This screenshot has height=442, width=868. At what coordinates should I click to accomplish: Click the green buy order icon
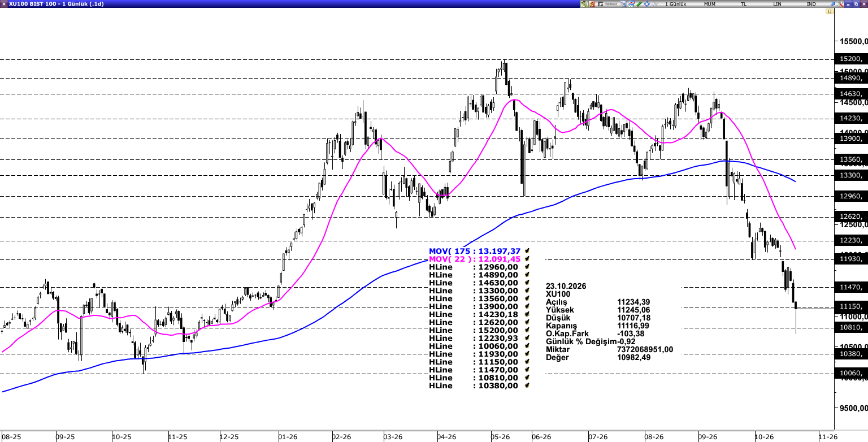tap(584, 4)
